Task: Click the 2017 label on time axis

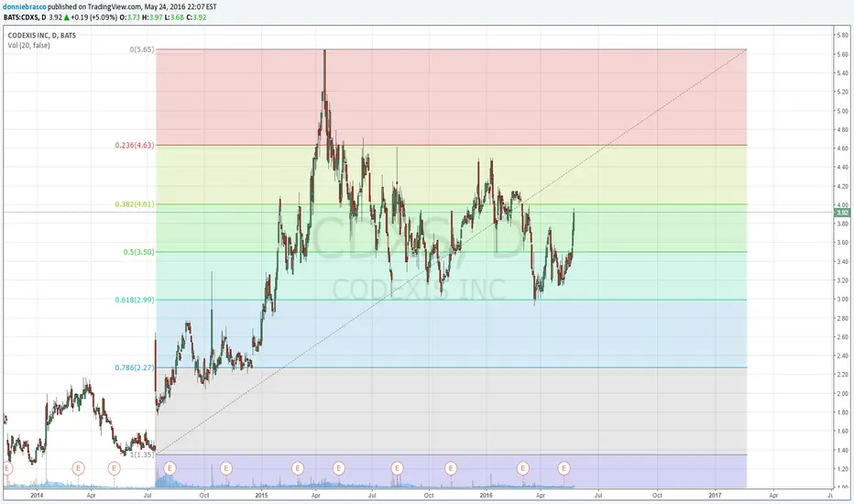Action: point(715,495)
